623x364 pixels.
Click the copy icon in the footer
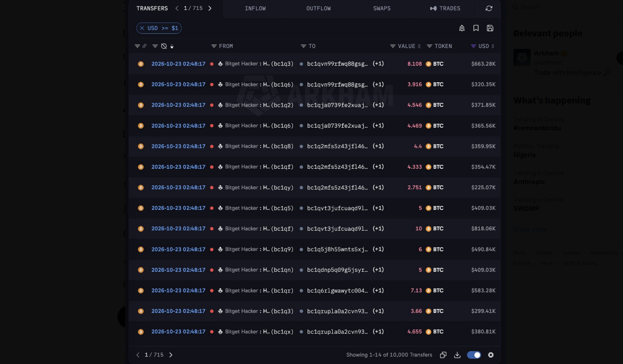(443, 355)
